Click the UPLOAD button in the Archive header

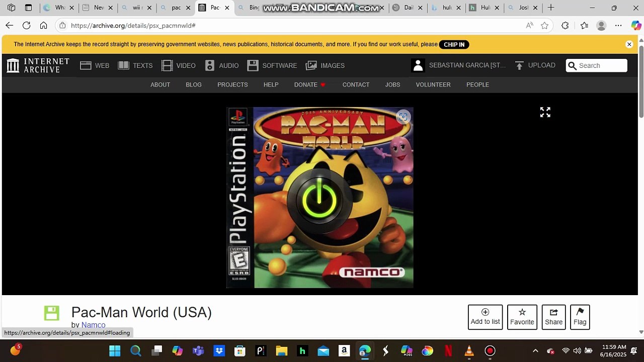coord(535,65)
